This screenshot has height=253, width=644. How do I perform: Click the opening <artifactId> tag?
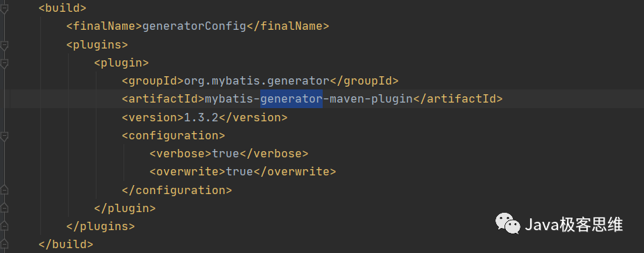[x=163, y=99]
